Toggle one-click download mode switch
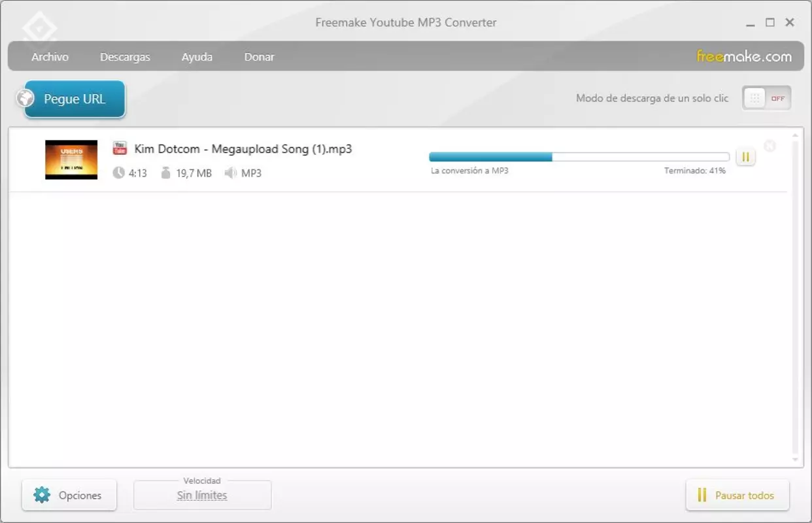Viewport: 812px width, 523px height. [x=766, y=99]
